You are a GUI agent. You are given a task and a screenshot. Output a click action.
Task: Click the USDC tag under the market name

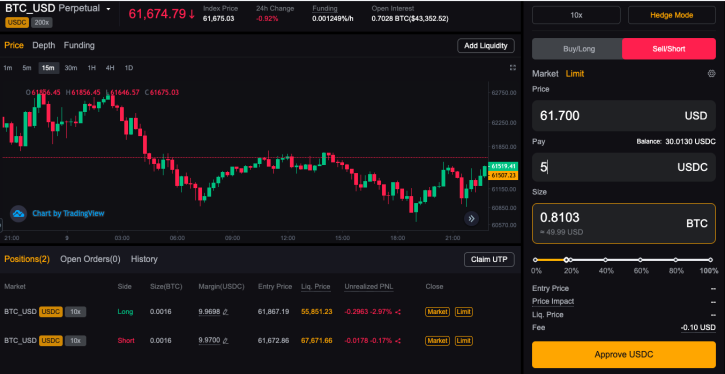tap(17, 22)
